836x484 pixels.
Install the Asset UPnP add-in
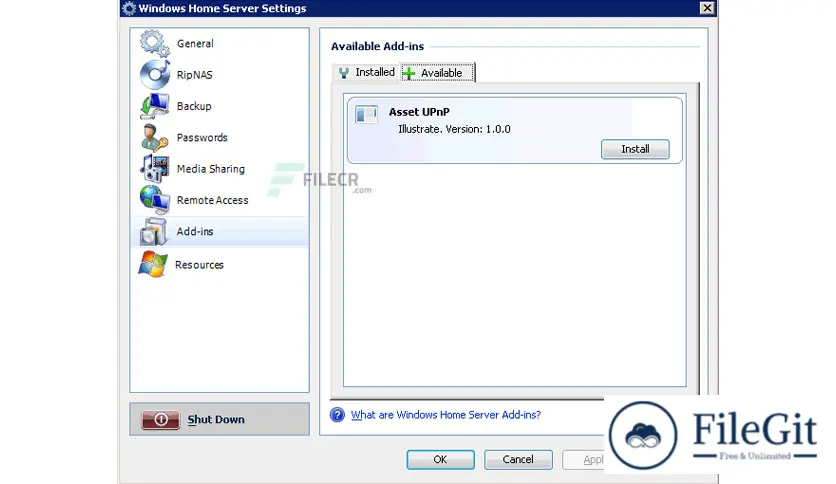click(x=635, y=149)
